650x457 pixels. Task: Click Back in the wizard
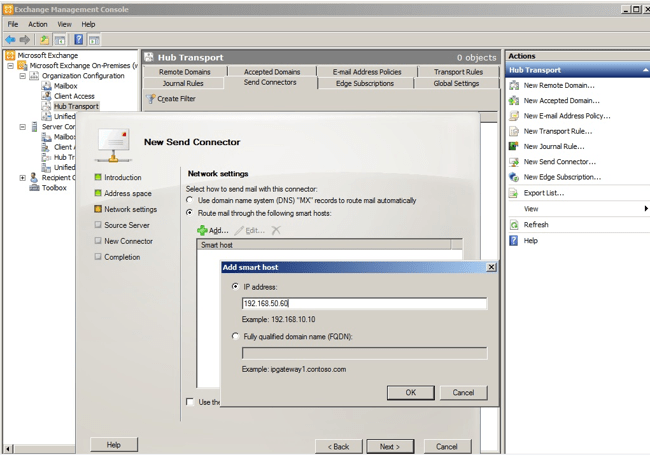pos(339,446)
